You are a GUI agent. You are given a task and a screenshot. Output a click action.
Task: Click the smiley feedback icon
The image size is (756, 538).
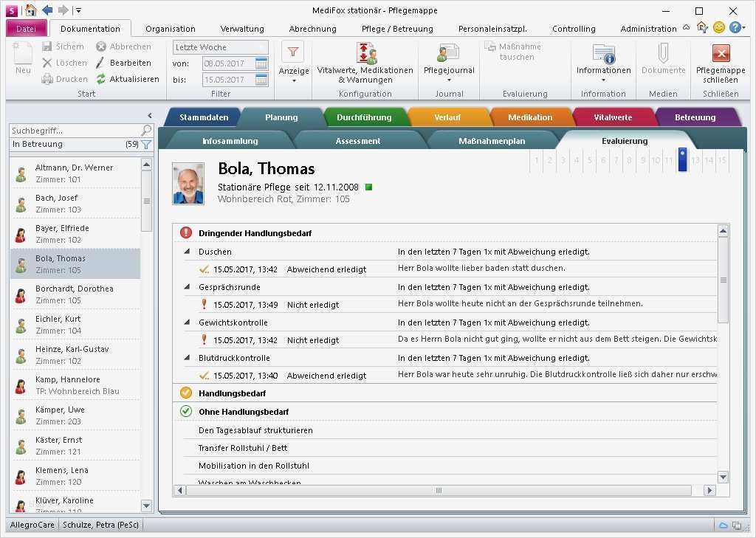tap(719, 27)
